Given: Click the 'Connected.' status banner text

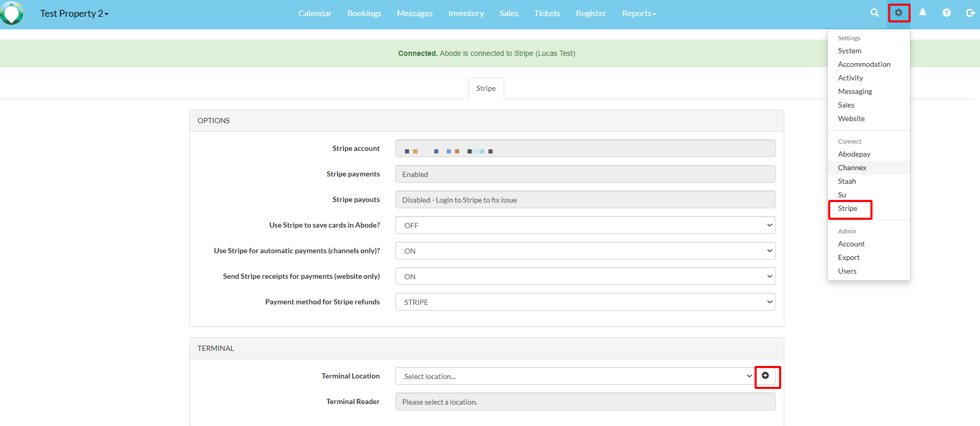Looking at the screenshot, I should [417, 53].
